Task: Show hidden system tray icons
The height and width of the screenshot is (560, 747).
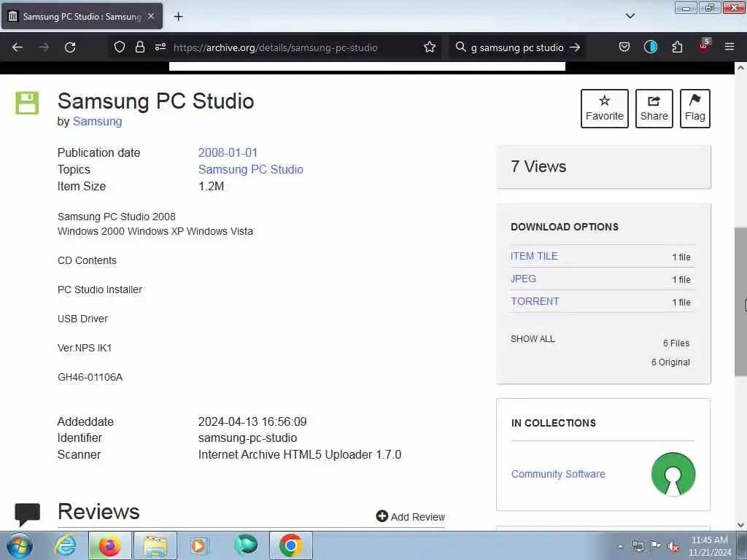Action: (x=620, y=546)
